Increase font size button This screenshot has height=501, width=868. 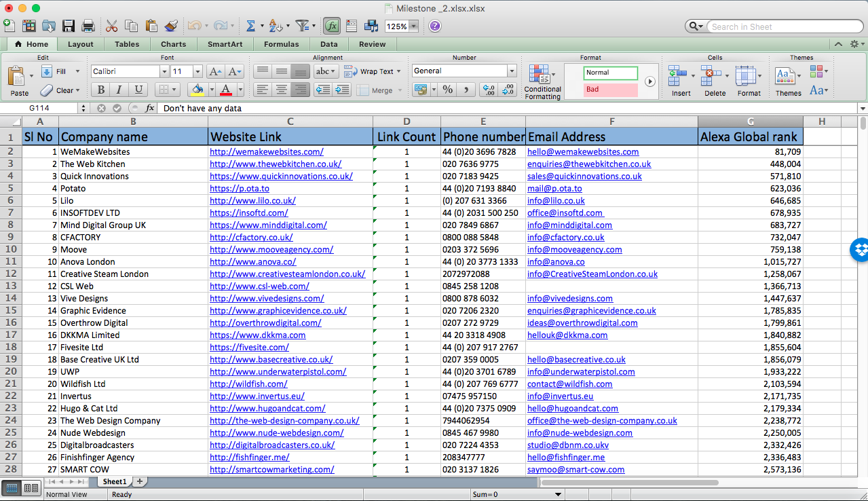coord(215,71)
